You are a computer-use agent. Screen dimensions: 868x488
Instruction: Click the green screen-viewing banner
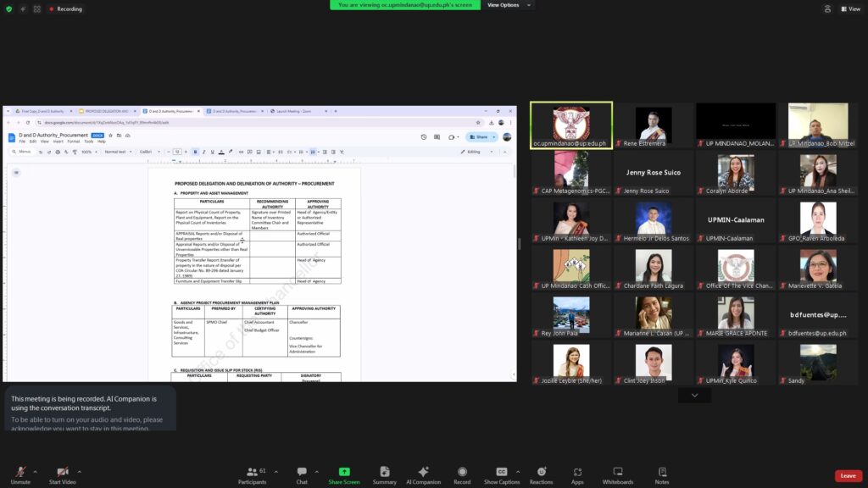[x=405, y=5]
